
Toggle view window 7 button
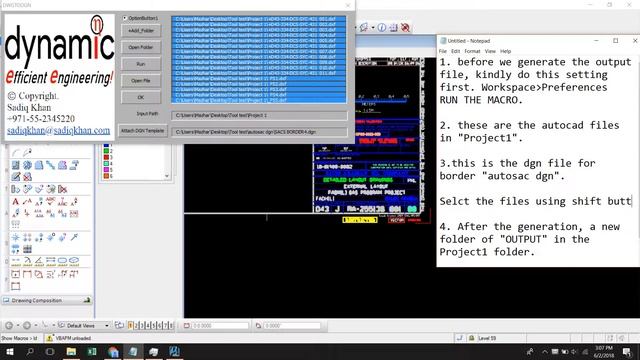point(165,325)
